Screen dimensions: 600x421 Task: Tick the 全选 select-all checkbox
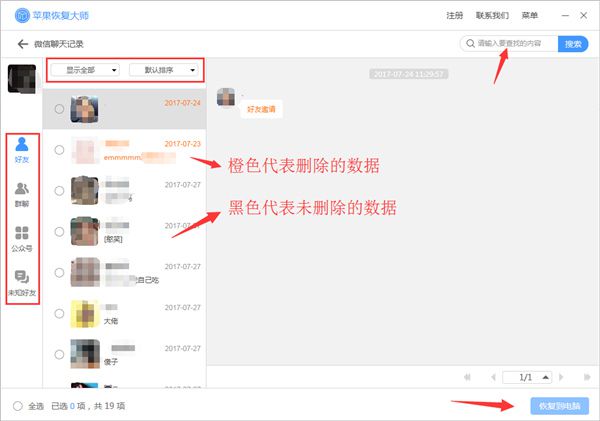[x=18, y=406]
